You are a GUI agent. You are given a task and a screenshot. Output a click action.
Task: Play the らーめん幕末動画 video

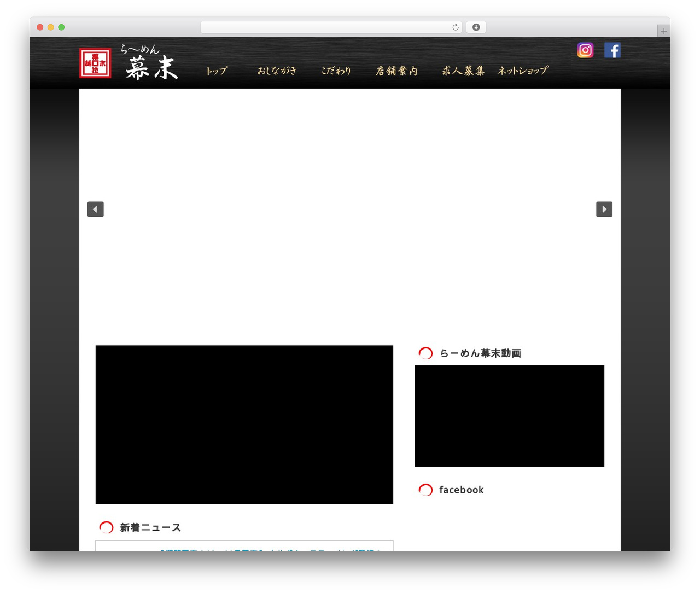tap(510, 416)
